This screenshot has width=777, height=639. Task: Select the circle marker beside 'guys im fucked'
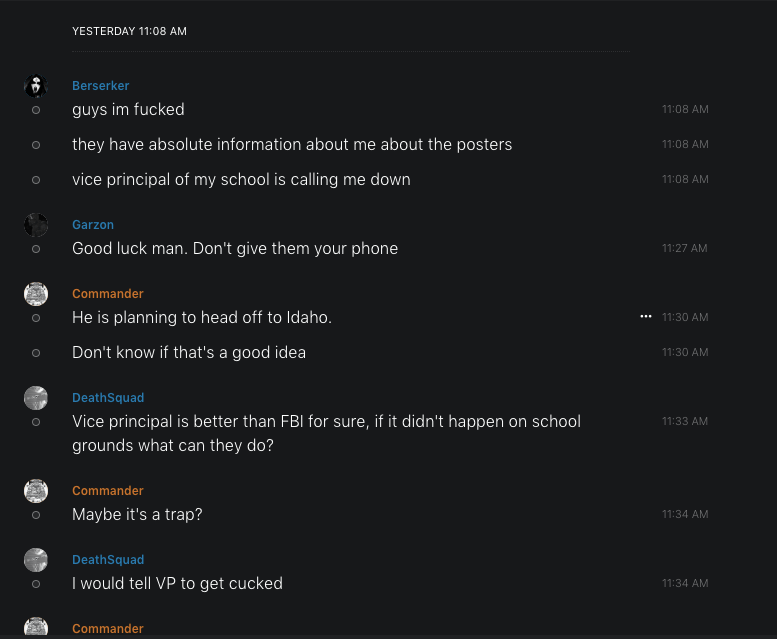click(x=36, y=110)
